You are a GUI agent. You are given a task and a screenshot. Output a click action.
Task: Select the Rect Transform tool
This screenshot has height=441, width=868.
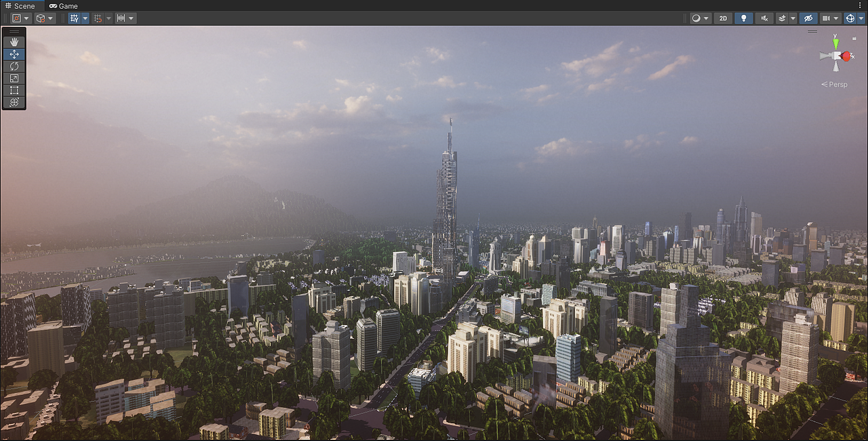pos(14,90)
